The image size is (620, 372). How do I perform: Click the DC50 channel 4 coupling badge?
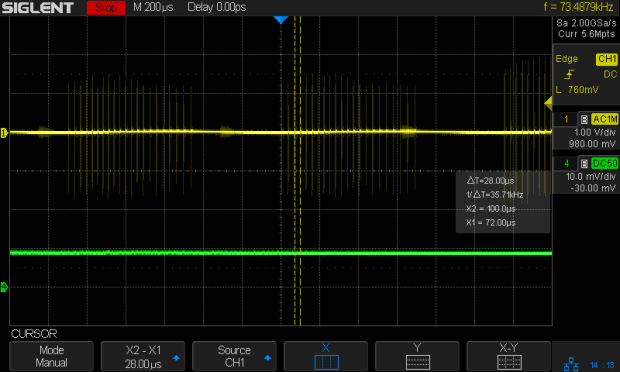(x=605, y=163)
